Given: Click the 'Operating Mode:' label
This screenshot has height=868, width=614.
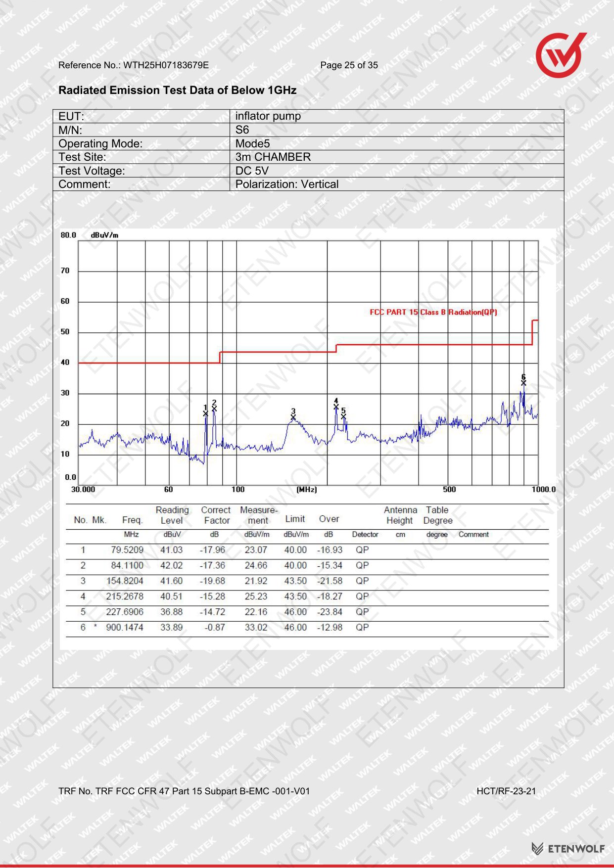Looking at the screenshot, I should click(x=100, y=144).
